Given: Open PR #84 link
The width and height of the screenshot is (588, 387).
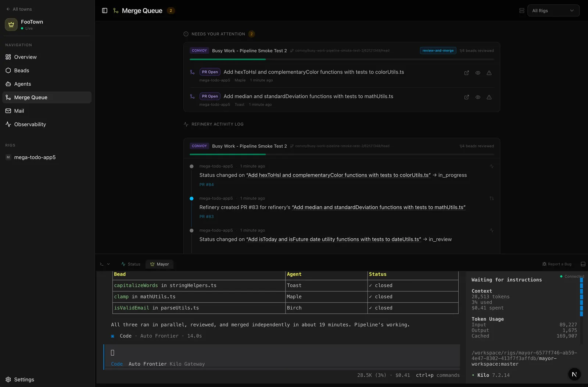Looking at the screenshot, I should pos(207,185).
